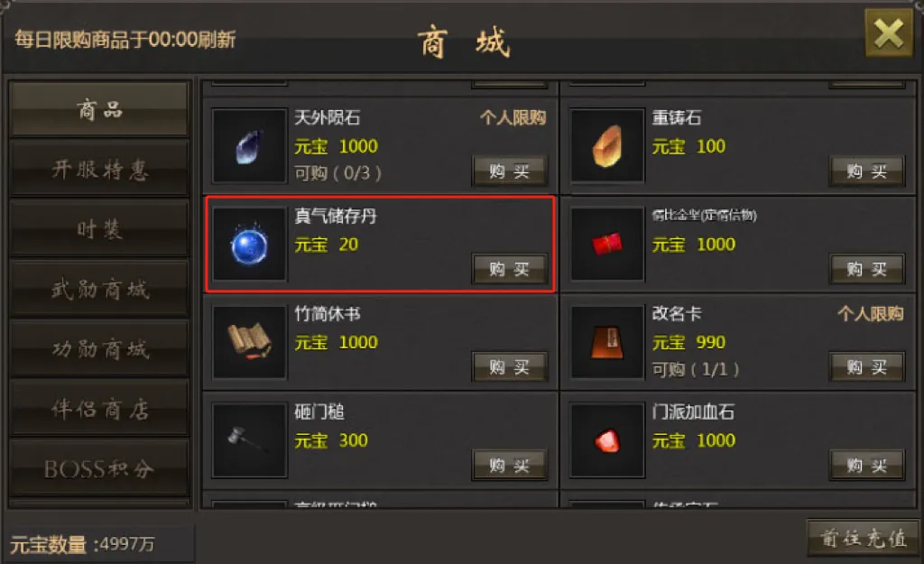Click 购买 for the 改名卡
Screen dimensions: 924x564
867,367
